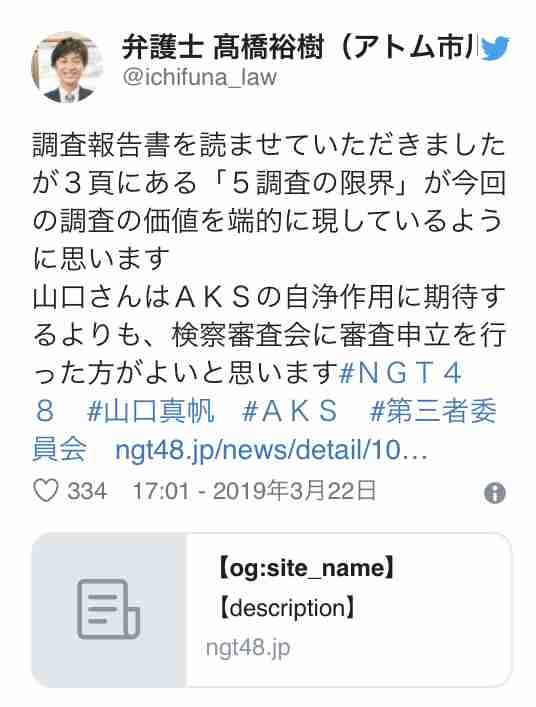Image resolution: width=536 pixels, height=707 pixels.
Task: Click the 山口さんはAKS sentence line
Action: [269, 297]
